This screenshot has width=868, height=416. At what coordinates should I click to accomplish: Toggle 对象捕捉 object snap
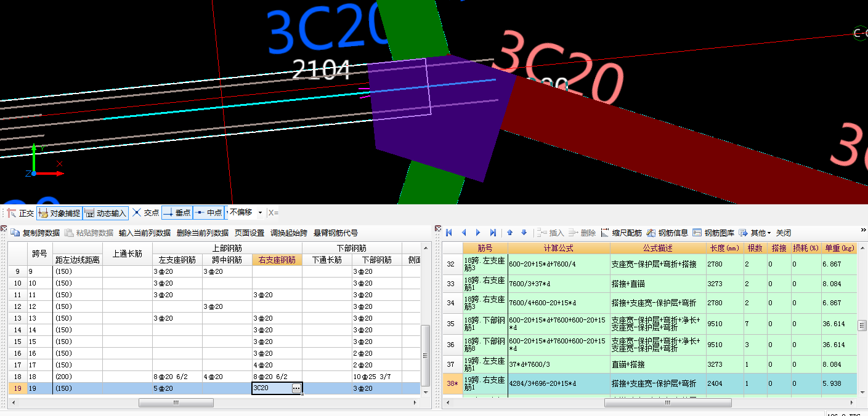(x=60, y=213)
